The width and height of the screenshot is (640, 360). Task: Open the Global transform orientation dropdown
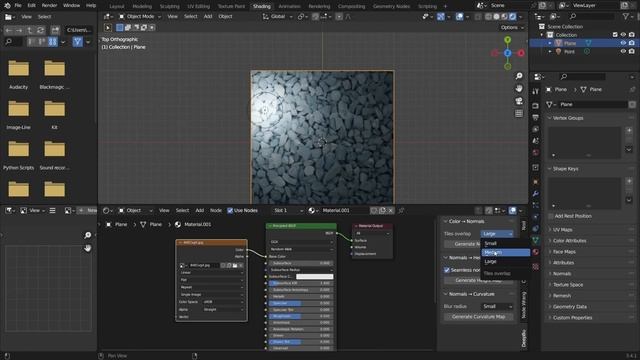point(278,17)
